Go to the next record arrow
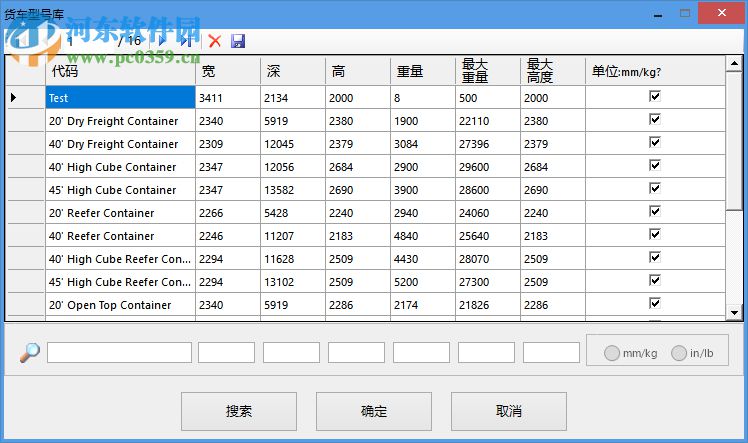Viewport: 748px width, 443px height. click(162, 41)
